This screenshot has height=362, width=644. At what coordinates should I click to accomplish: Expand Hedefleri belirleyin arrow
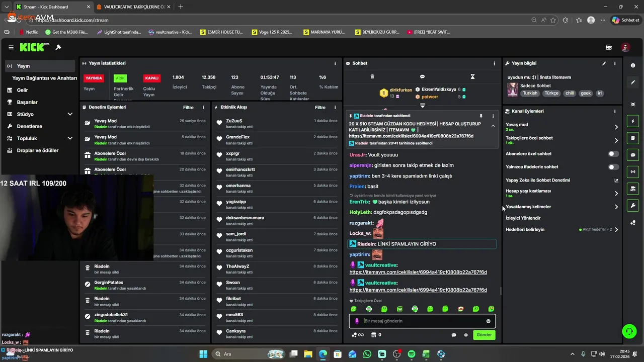[x=616, y=229]
